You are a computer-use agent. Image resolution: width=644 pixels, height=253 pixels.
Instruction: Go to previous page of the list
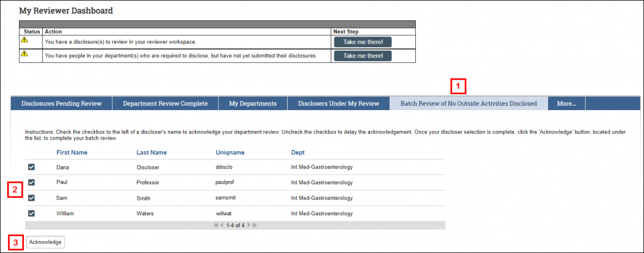click(x=222, y=225)
